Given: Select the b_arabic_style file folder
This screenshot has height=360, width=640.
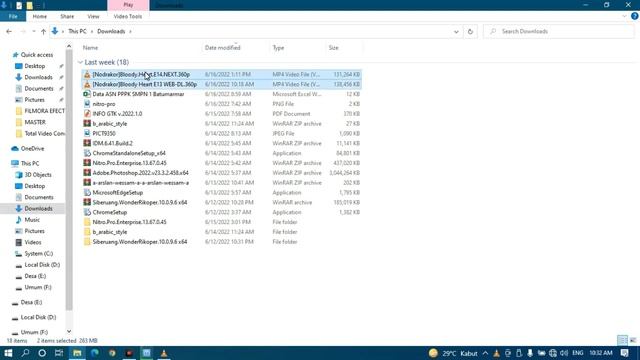Looking at the screenshot, I should pyautogui.click(x=109, y=232).
